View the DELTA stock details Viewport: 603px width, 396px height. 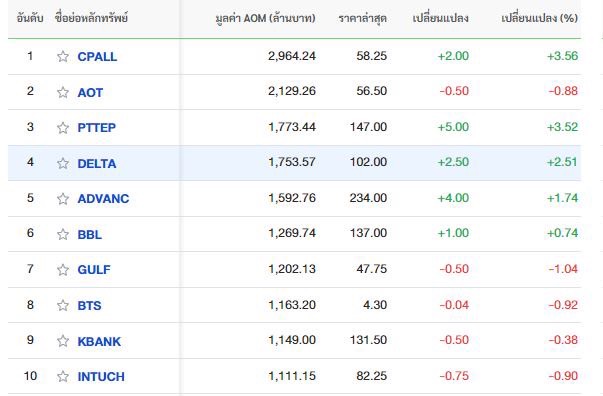[x=97, y=163]
